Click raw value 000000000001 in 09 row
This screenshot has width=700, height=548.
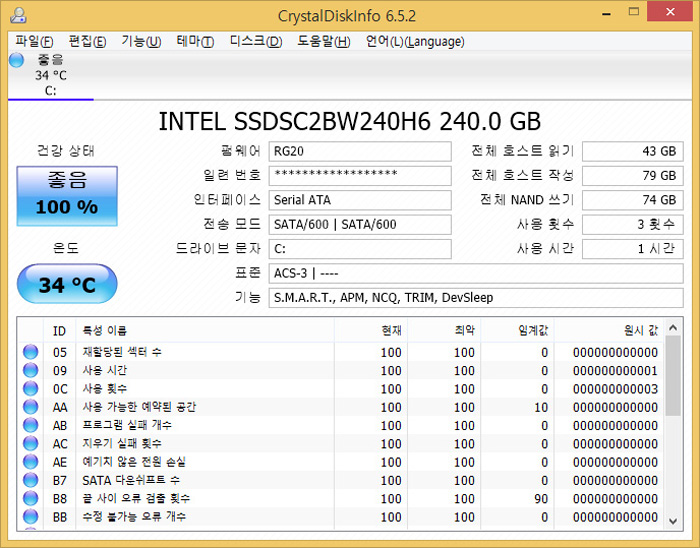615,370
